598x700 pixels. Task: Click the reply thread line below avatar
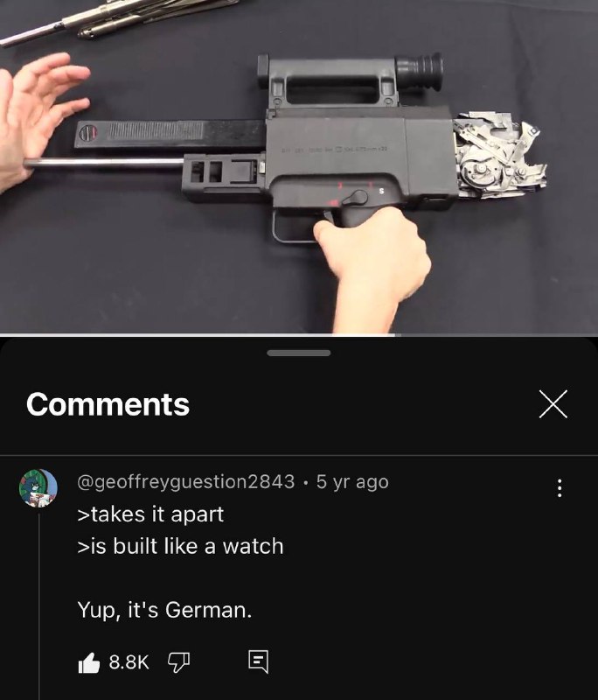pos(38,606)
